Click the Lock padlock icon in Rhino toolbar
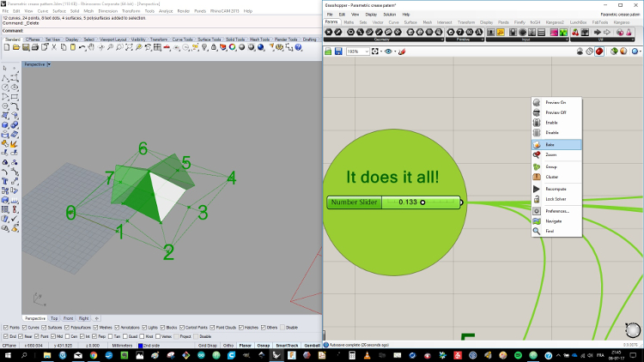Screen dimensions: 644x362 (x=214, y=48)
